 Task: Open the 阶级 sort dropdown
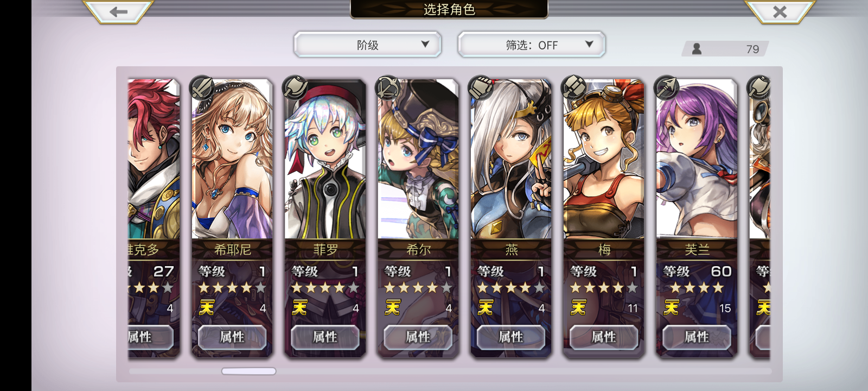point(367,45)
